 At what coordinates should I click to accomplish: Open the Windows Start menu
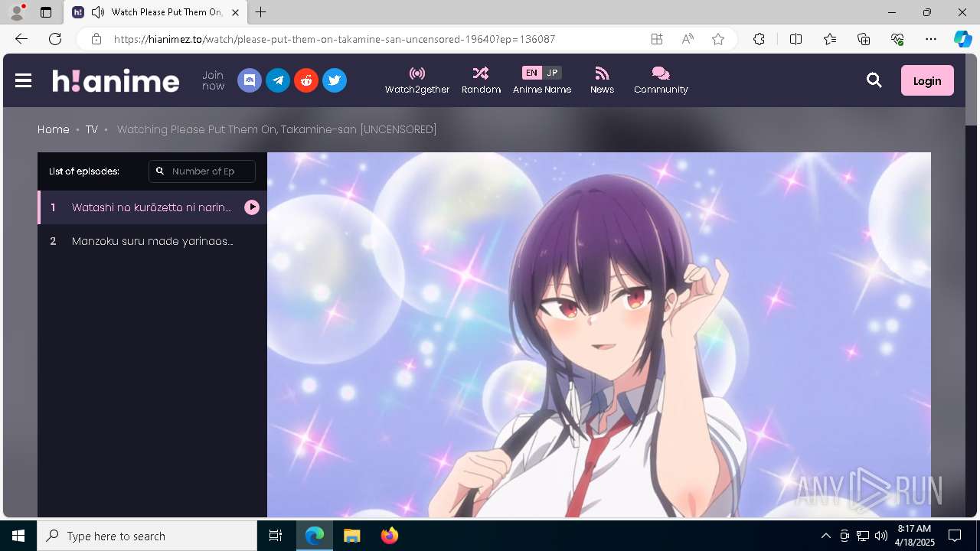(18, 536)
